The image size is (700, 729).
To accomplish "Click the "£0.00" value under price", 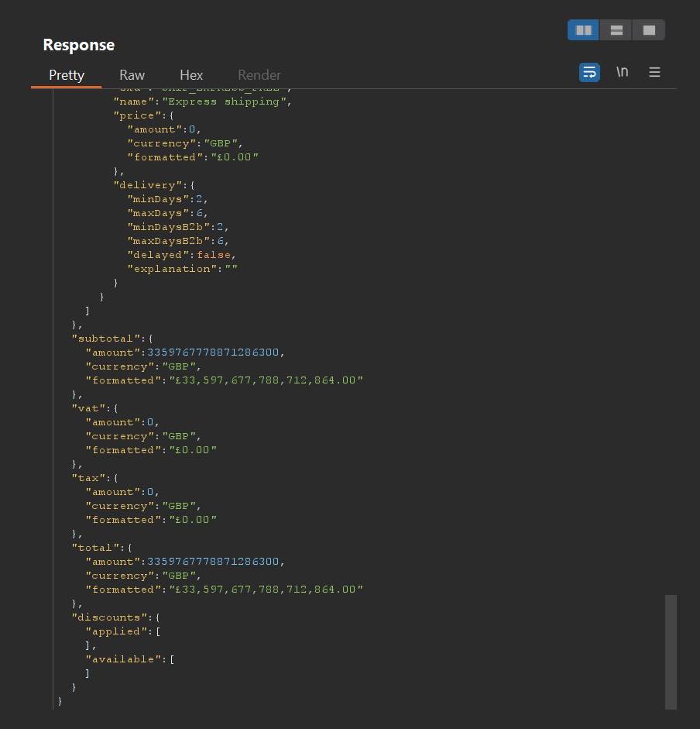I will coord(235,157).
